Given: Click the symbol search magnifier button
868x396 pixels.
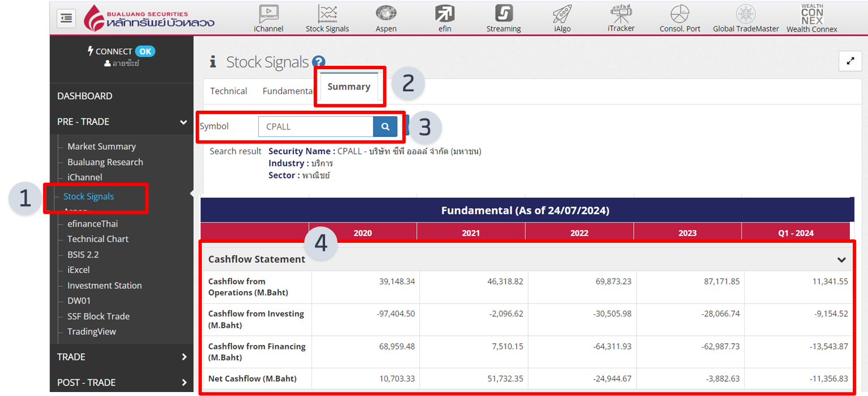Looking at the screenshot, I should pyautogui.click(x=385, y=127).
